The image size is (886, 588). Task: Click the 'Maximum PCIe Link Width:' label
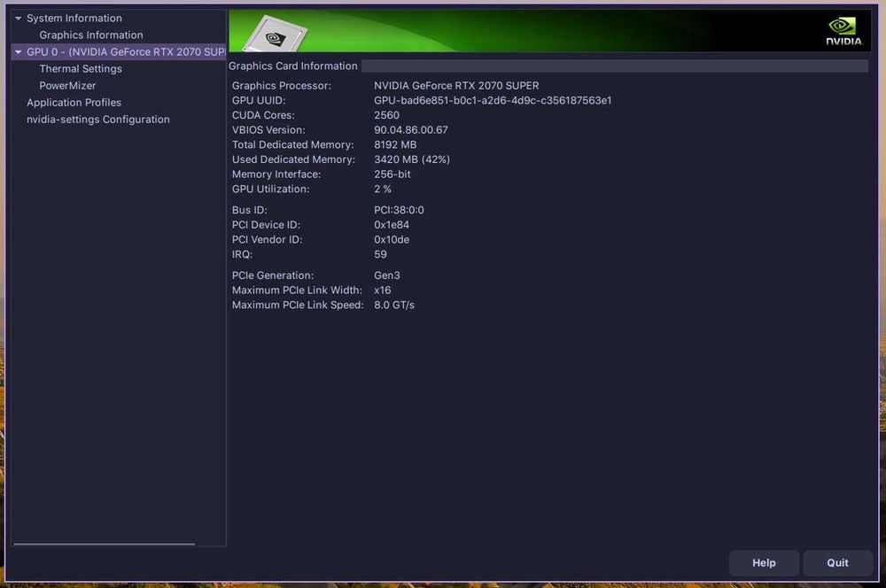297,290
